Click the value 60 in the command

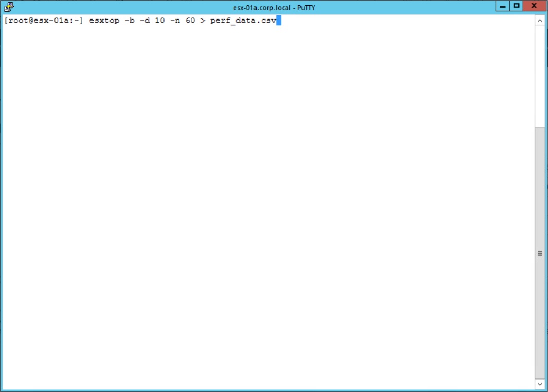(190, 20)
